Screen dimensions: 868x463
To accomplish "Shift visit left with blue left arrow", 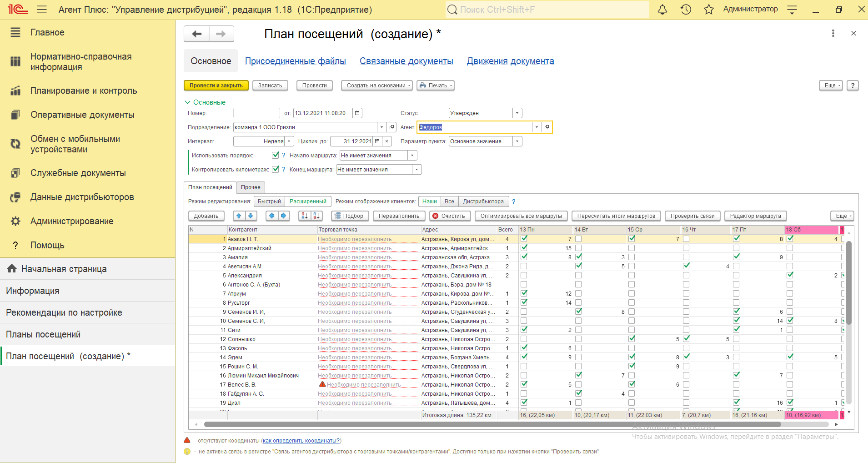I will 271,216.
